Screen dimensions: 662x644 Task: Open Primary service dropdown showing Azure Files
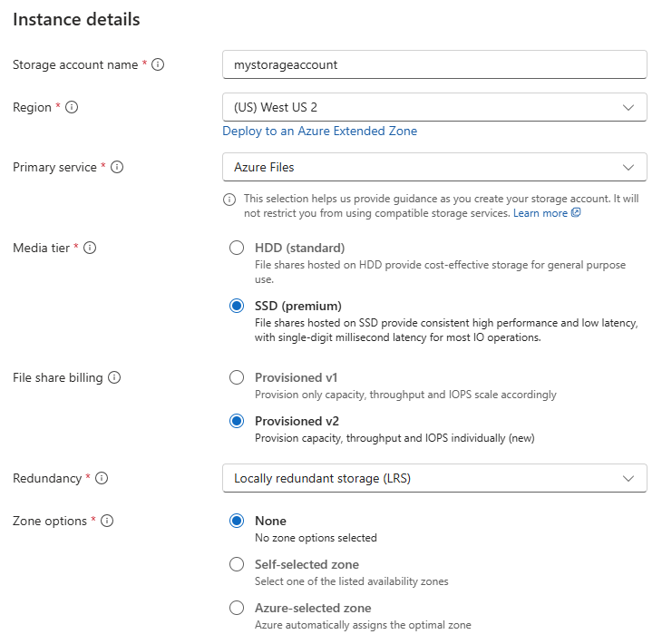click(x=434, y=167)
